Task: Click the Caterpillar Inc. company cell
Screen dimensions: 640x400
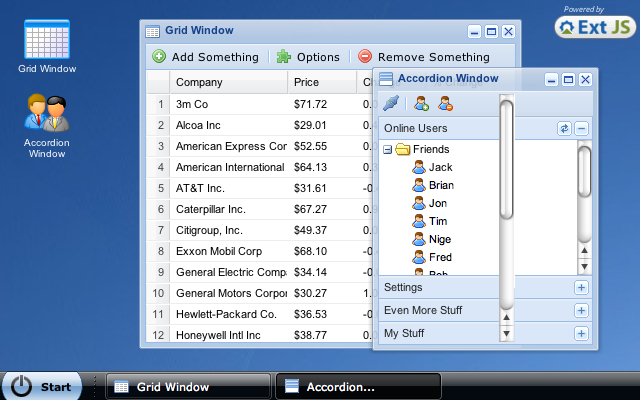Action: [229, 209]
